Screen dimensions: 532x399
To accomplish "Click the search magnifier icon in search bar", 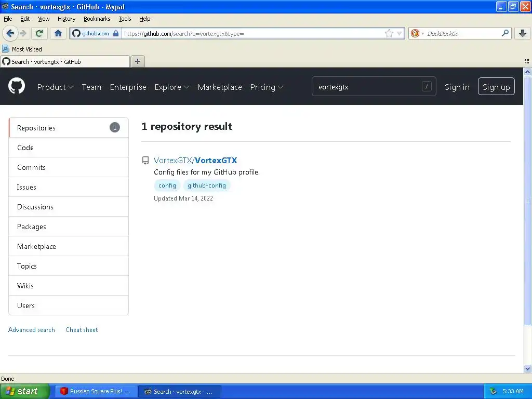I will pyautogui.click(x=505, y=33).
